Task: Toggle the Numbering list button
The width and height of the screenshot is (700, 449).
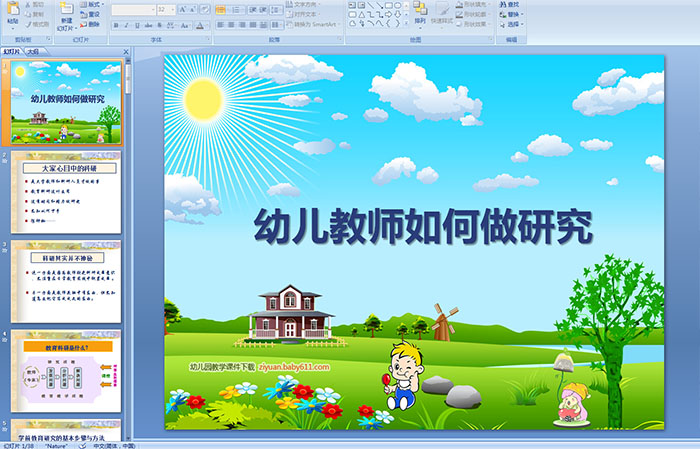Action: coord(237,10)
